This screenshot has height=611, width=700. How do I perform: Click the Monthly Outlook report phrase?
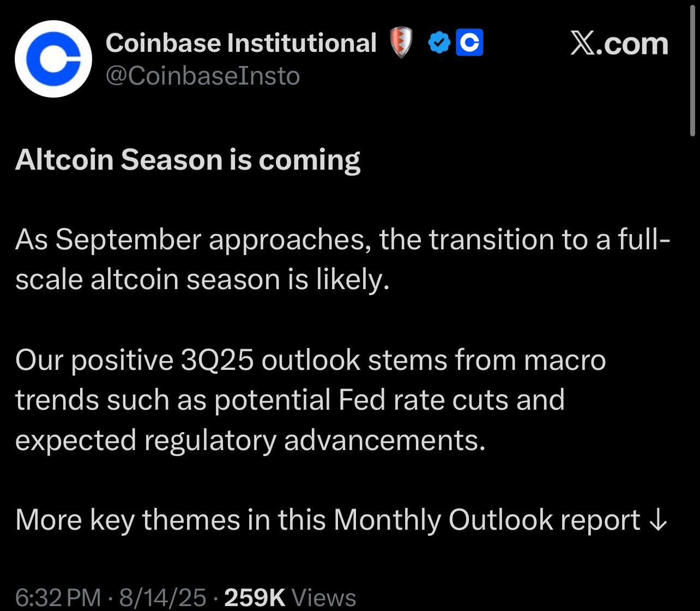[x=486, y=520]
